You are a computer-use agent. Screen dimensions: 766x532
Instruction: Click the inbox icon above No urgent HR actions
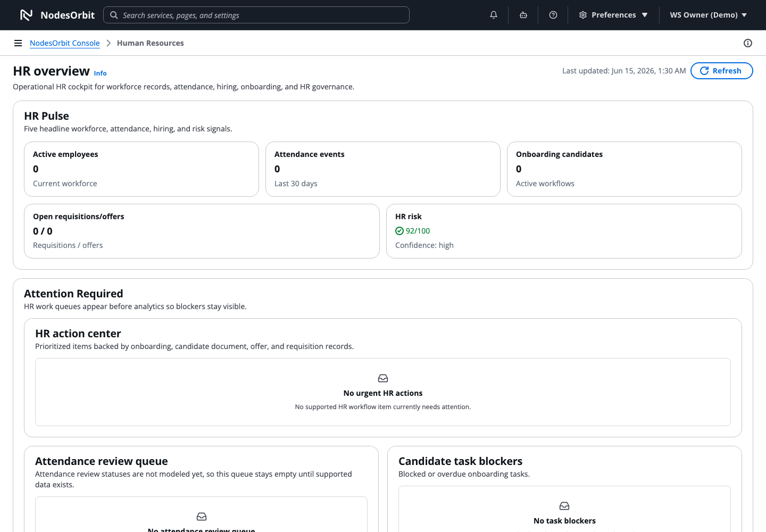coord(383,378)
